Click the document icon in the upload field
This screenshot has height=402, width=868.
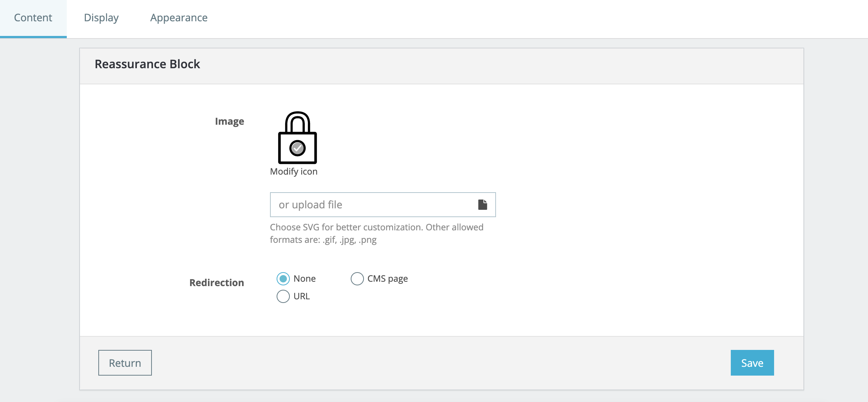pos(482,204)
